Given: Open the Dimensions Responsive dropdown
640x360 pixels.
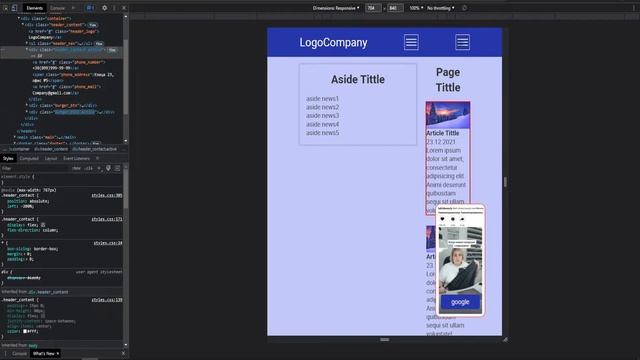Looking at the screenshot, I should pos(336,8).
